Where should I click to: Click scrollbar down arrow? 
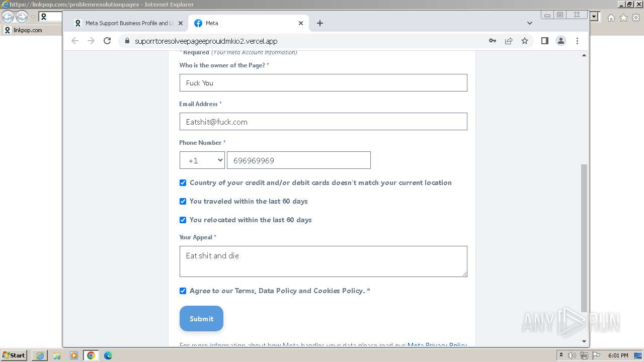[584, 341]
